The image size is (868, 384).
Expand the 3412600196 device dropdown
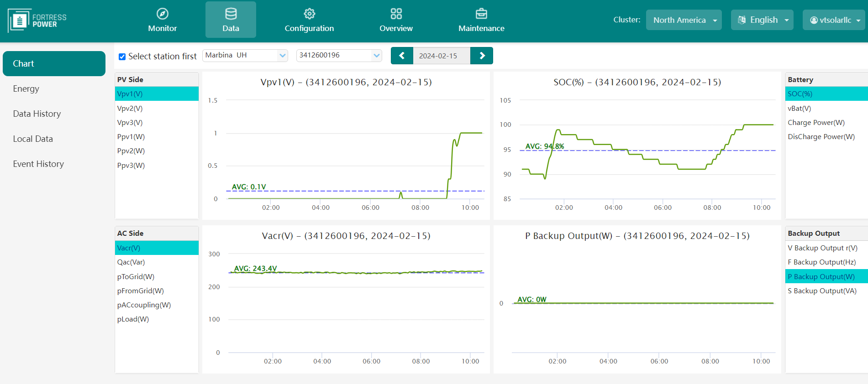pyautogui.click(x=339, y=56)
